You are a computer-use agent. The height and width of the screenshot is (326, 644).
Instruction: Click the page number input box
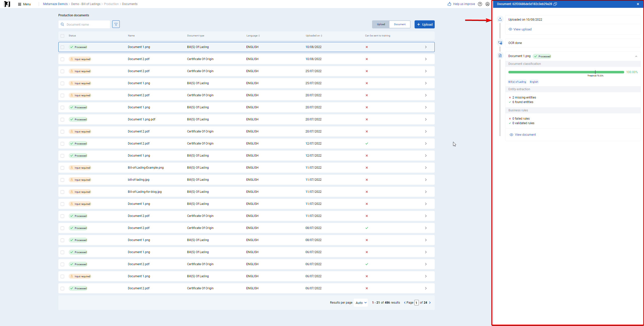tap(417, 303)
